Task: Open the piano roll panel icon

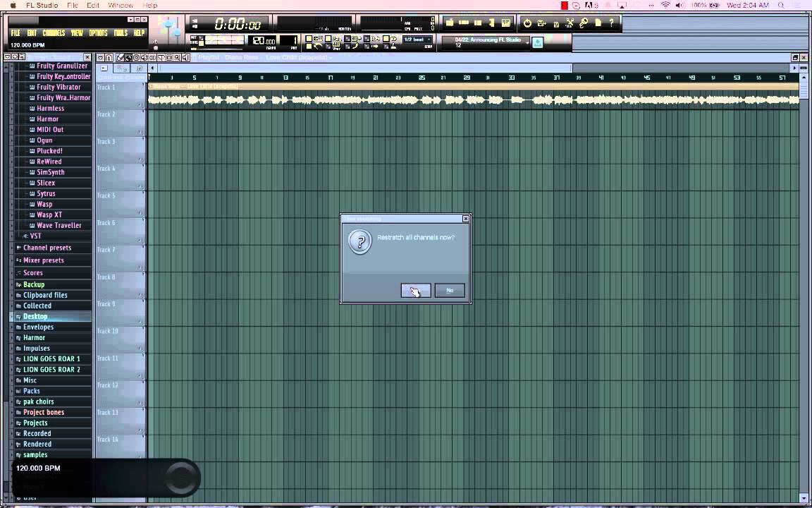Action: [478, 23]
